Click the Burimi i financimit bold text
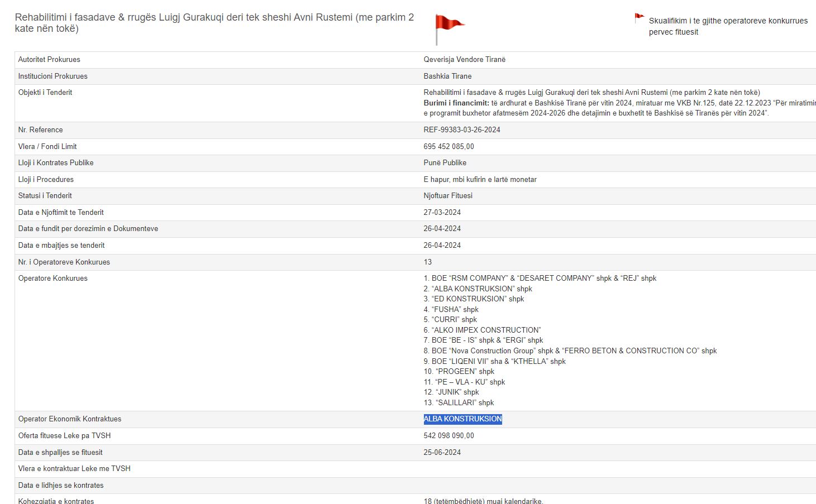Viewport: 816px width, 504px height. pos(456,103)
